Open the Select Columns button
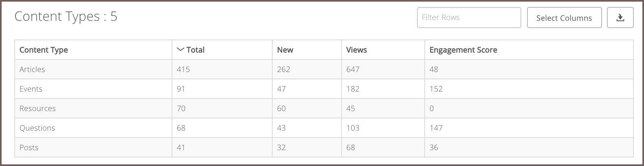The width and height of the screenshot is (644, 166). coord(564,17)
